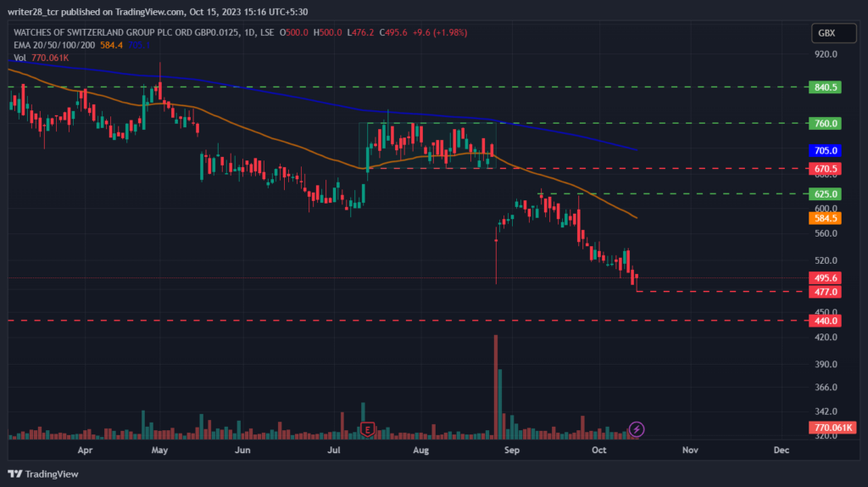Click the red 670.5 price label
This screenshot has width=868, height=487.
825,169
